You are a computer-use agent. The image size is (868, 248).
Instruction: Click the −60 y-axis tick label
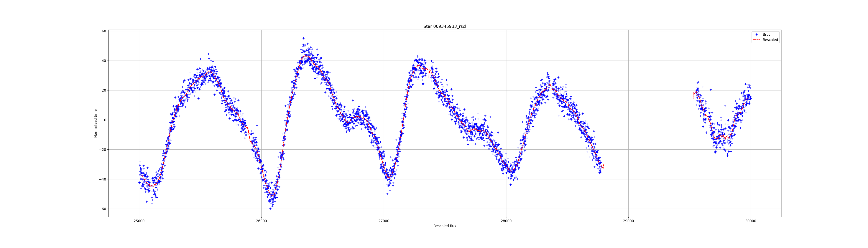[x=102, y=209]
